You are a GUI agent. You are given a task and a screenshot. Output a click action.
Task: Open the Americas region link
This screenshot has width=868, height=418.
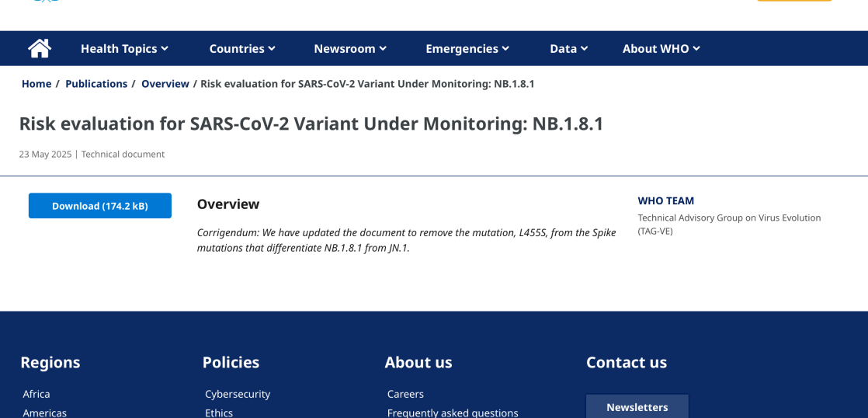coord(45,413)
